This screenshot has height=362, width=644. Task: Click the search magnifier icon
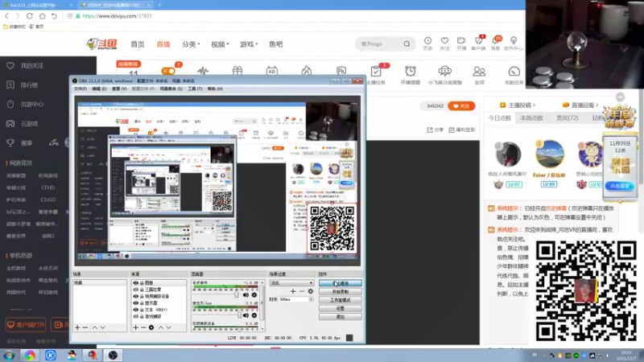[x=407, y=44]
